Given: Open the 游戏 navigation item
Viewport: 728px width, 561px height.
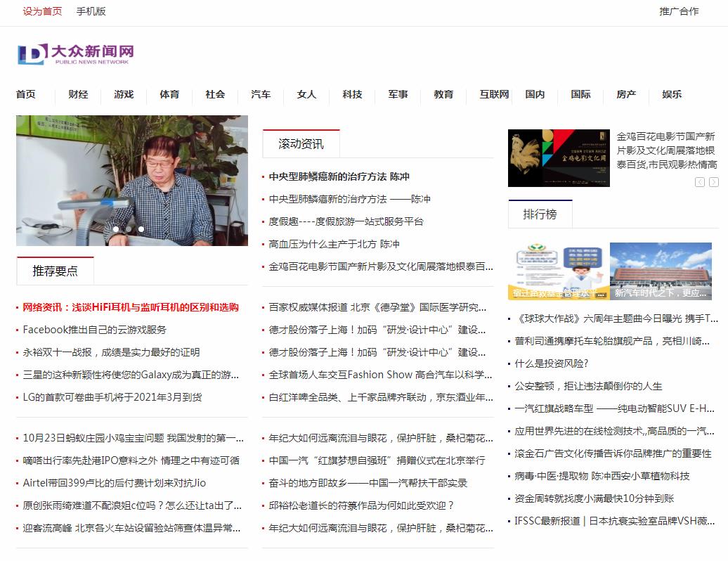Looking at the screenshot, I should pyautogui.click(x=124, y=94).
